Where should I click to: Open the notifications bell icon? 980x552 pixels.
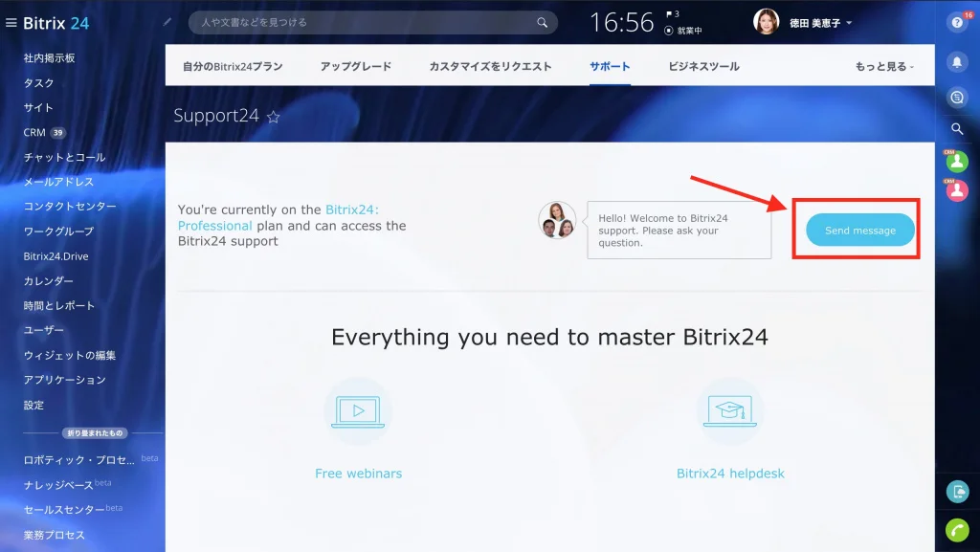[957, 62]
